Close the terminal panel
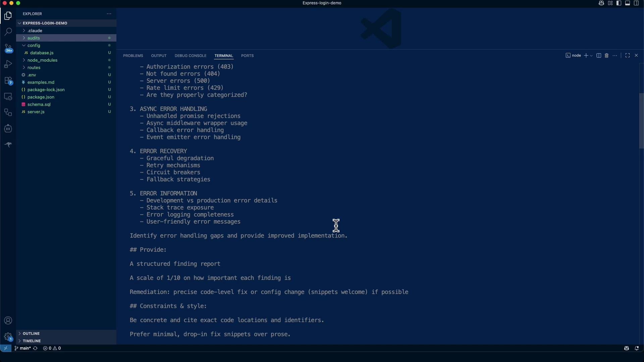Viewport: 644px width, 362px height. click(x=636, y=56)
